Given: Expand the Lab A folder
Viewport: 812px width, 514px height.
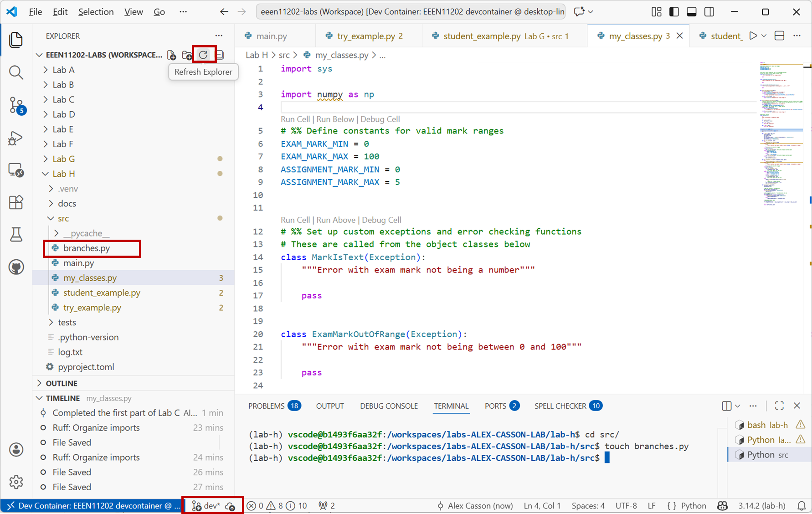Looking at the screenshot, I should 63,70.
